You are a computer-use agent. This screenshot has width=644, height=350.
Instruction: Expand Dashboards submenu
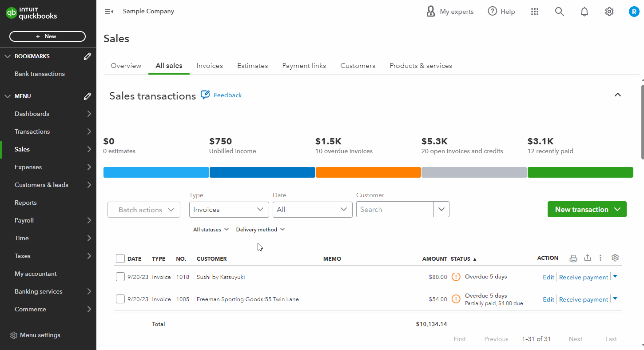(x=89, y=114)
